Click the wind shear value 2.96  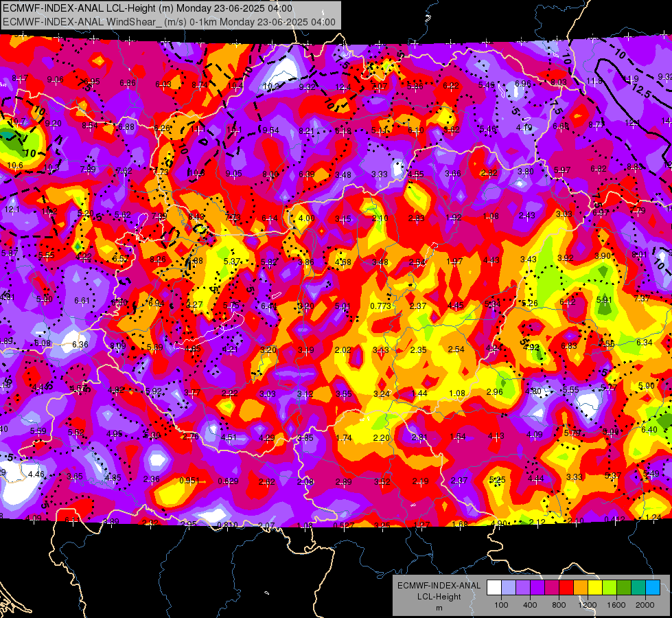pos(495,392)
